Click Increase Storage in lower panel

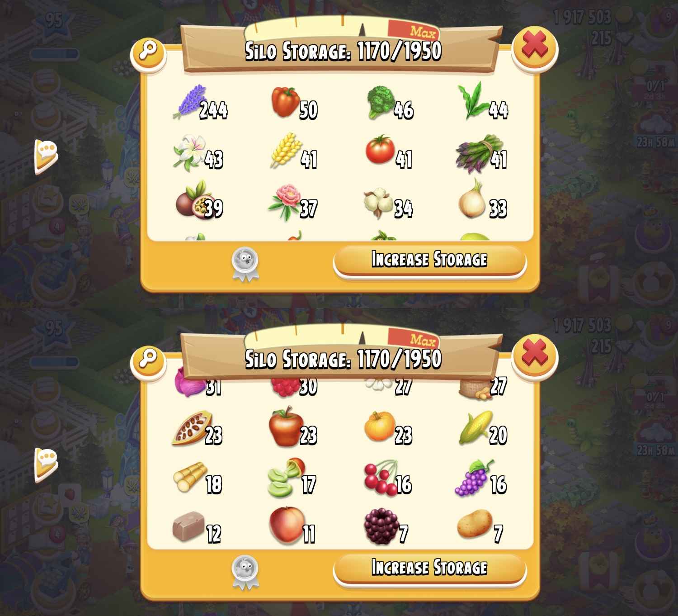pos(429,568)
